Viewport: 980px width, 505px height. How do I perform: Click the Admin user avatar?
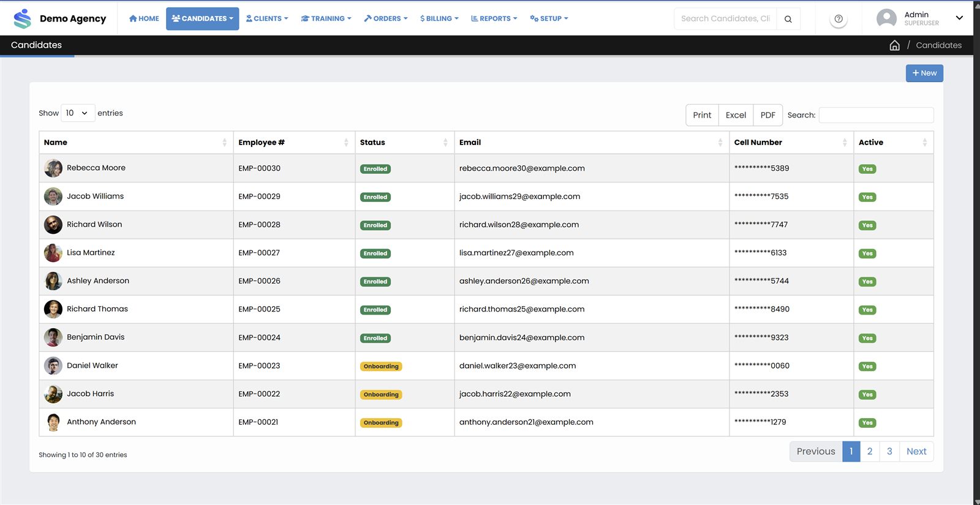(886, 18)
